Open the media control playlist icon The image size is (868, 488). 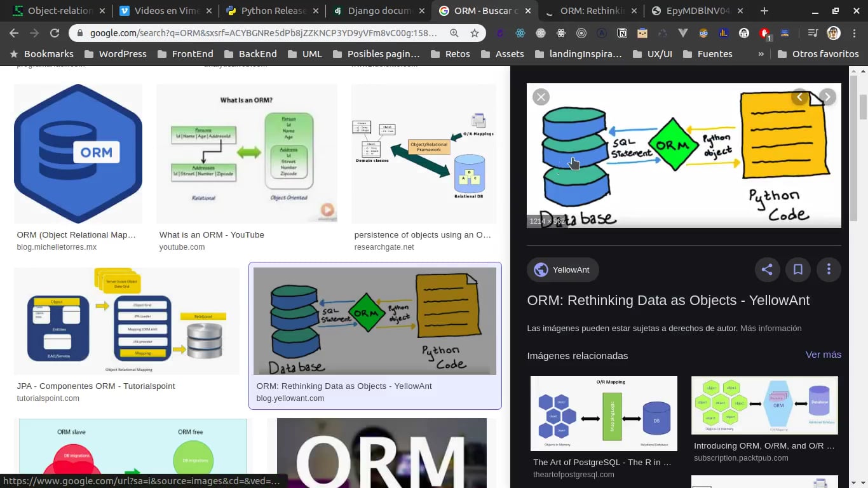[813, 33]
